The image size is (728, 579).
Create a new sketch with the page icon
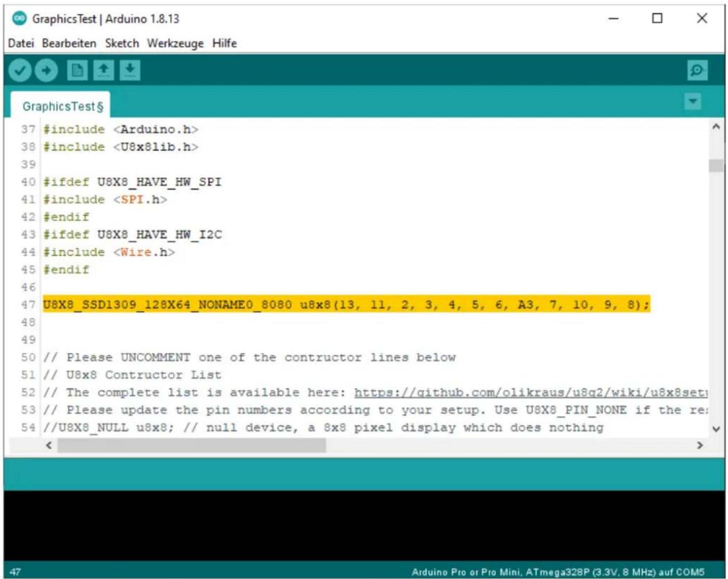point(77,70)
